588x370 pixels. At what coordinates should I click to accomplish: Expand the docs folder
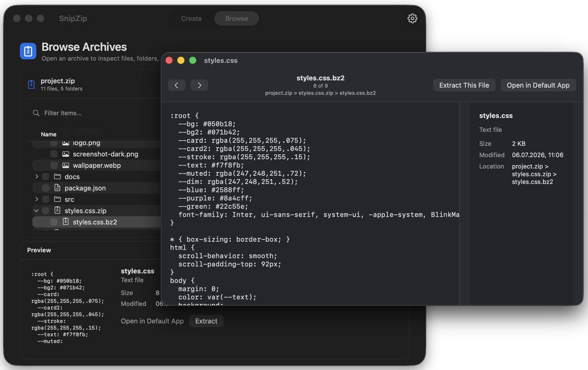(x=37, y=176)
